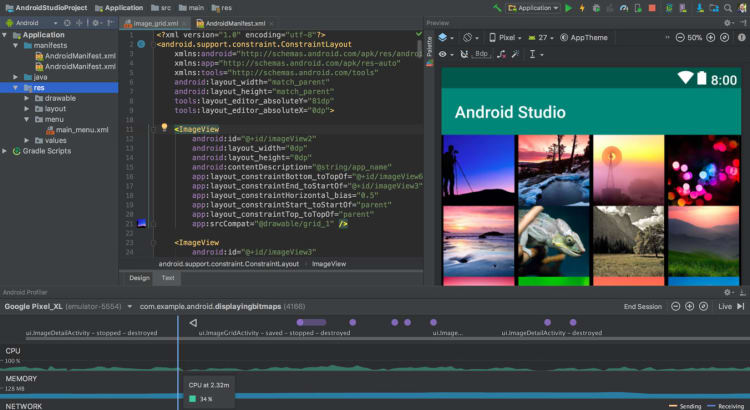Expand Gradle Scripts node

[4, 151]
